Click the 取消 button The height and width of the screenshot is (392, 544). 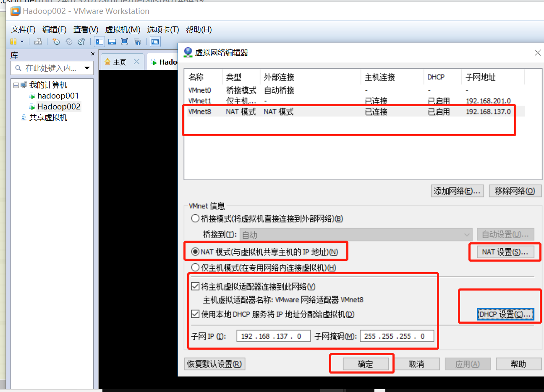(x=416, y=364)
